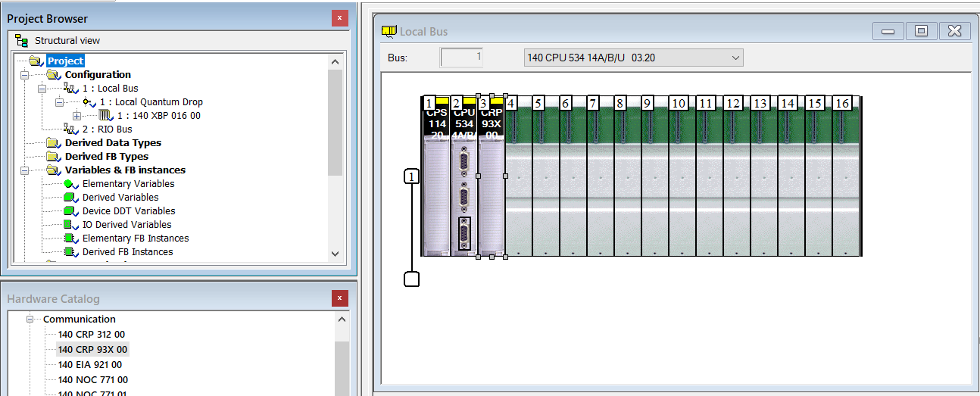Select 140 CRP 93X 00 in catalog
This screenshot has height=396, width=980.
coord(92,350)
